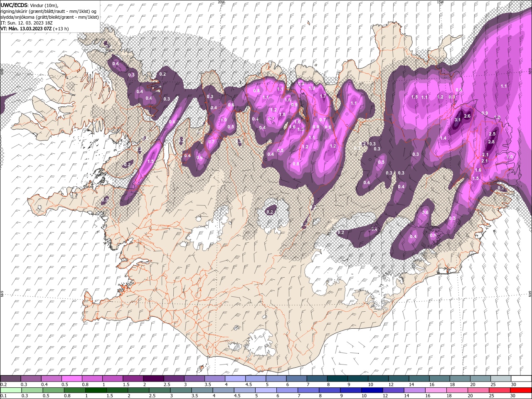
Task: Click the valid time 'VT: Mán. 13.03.2023 07Z (+13 h)'
Action: [34, 29]
